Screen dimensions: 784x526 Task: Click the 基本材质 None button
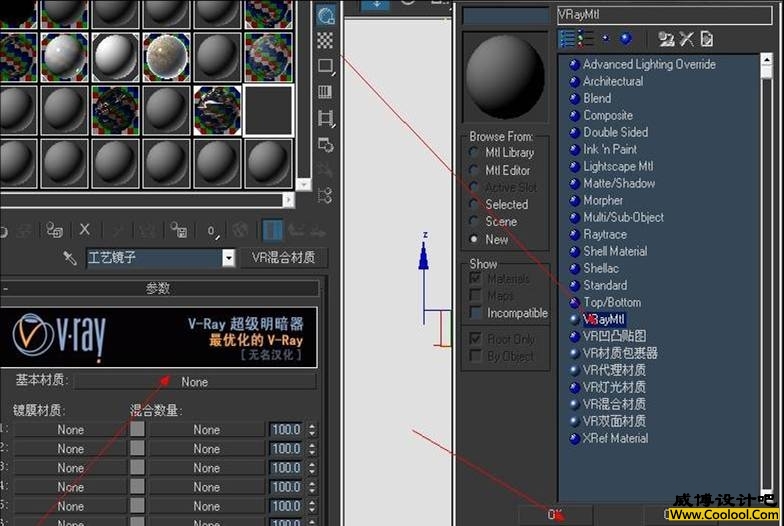point(194,382)
